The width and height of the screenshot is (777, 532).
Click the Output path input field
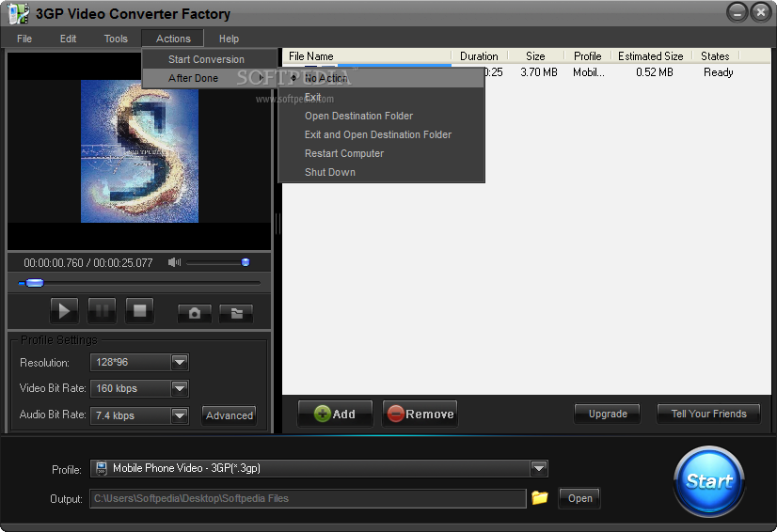click(x=308, y=498)
